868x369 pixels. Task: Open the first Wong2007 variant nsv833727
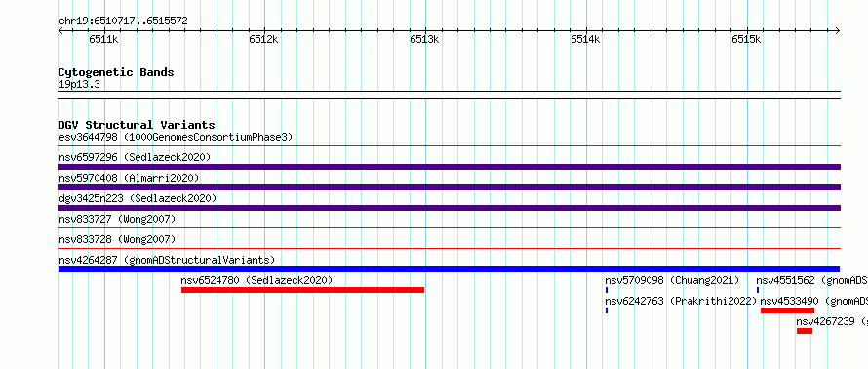(x=117, y=219)
